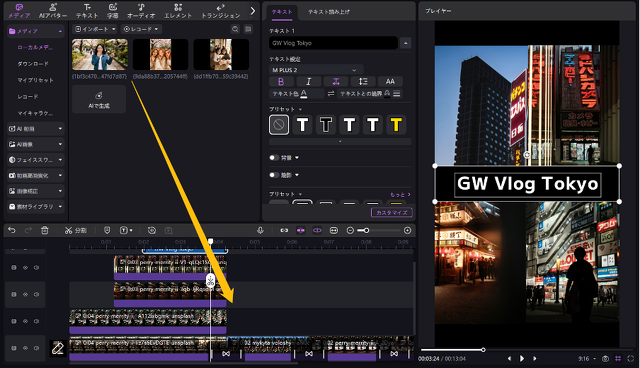Image resolution: width=640 pixels, height=368 pixels.
Task: Open the 9:16 aspect ratio dropdown
Action: coord(587,359)
